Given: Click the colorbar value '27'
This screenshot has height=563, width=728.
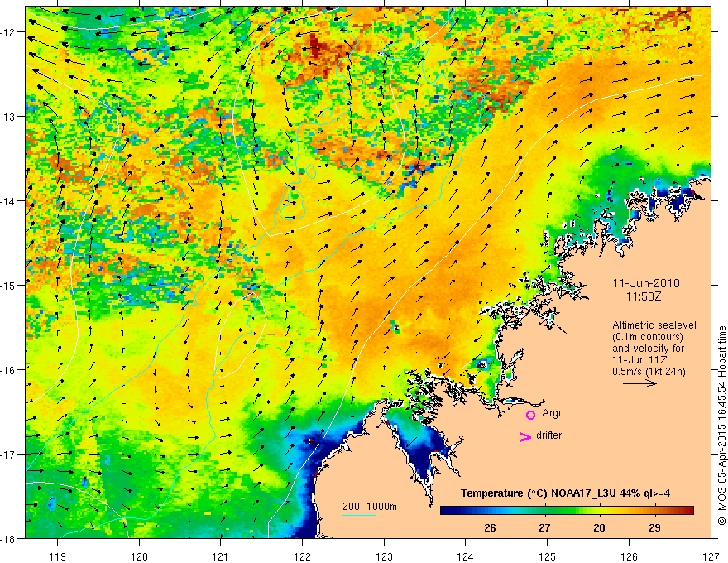Looking at the screenshot, I should pos(544,528).
